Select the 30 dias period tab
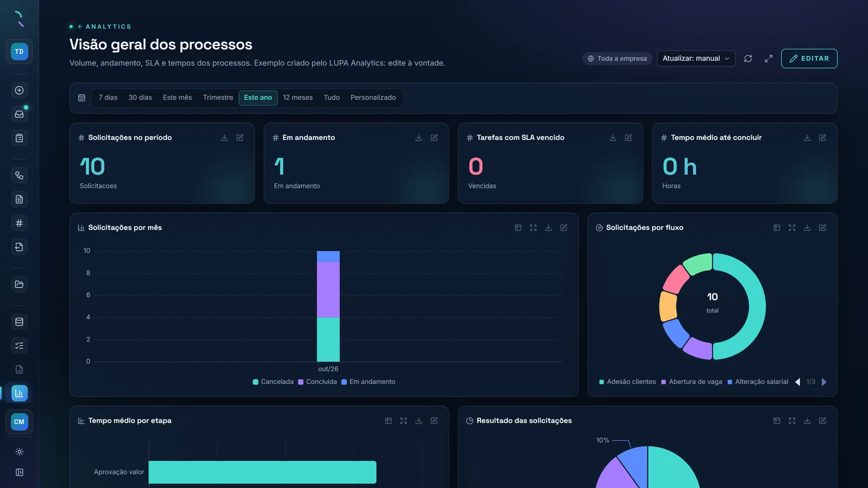 [x=140, y=98]
